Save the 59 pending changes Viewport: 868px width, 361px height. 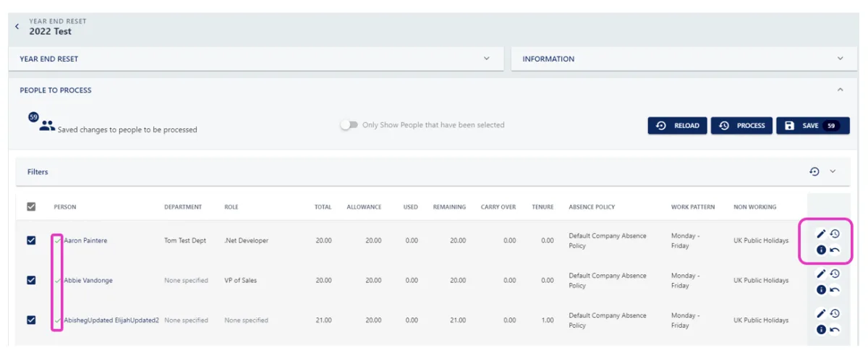click(812, 125)
